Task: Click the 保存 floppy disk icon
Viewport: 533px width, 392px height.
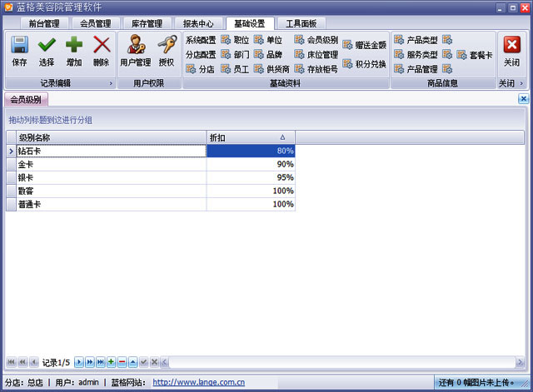Action: (x=19, y=45)
